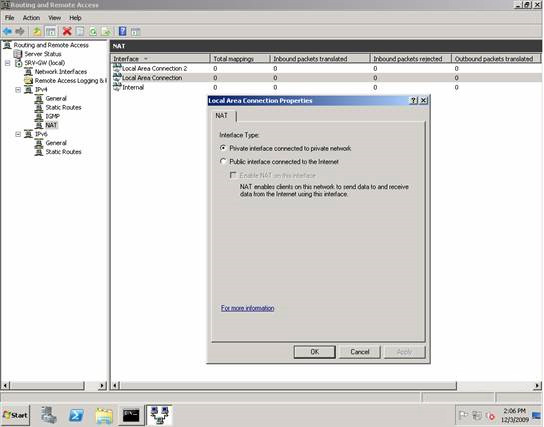Screen dimensions: 544x427
Task: Sort by the Total mappings column
Action: pos(240,59)
